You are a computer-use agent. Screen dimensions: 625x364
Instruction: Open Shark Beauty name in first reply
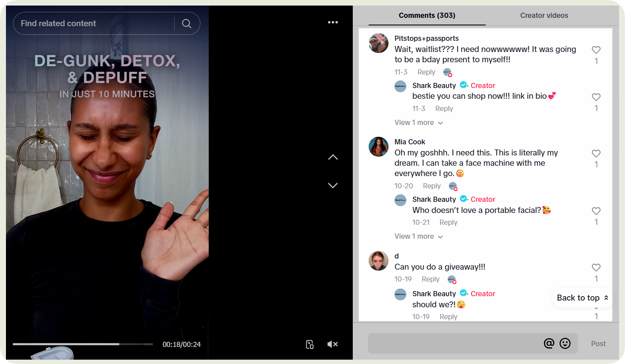(434, 86)
